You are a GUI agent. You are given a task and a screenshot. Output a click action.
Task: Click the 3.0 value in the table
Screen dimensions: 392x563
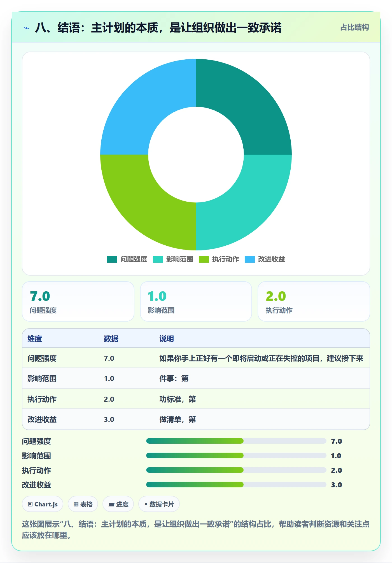(109, 419)
